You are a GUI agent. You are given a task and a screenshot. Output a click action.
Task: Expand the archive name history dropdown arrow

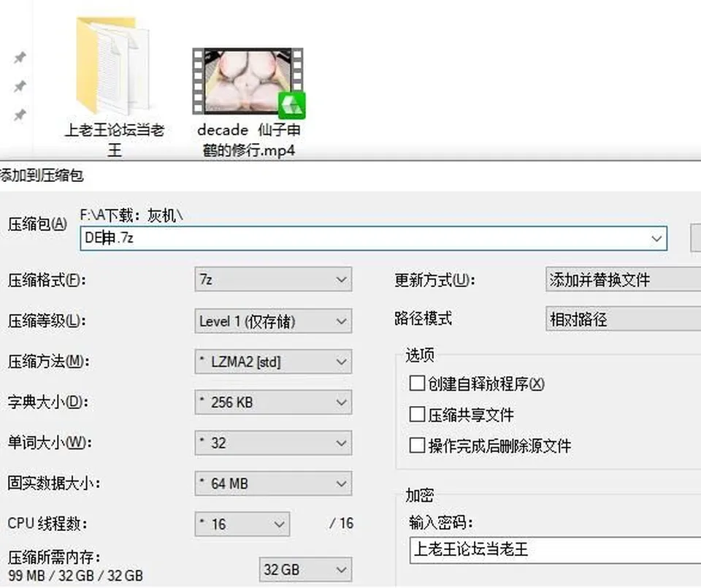tap(656, 238)
